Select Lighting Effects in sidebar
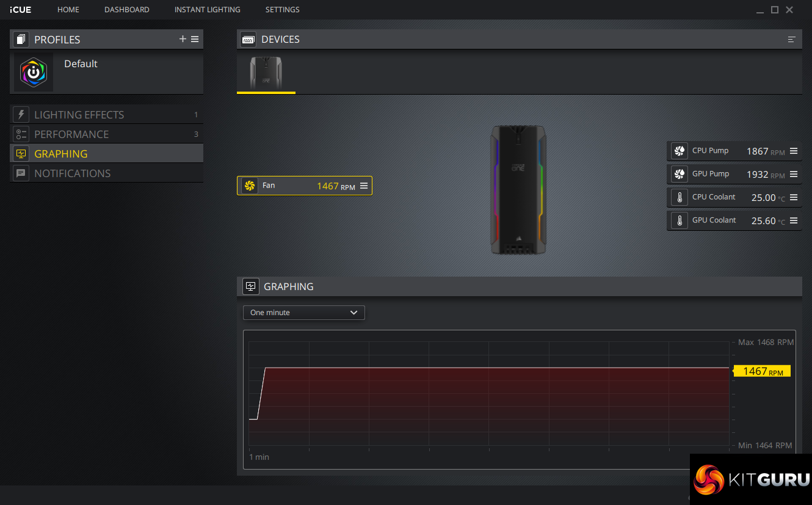 (x=79, y=115)
